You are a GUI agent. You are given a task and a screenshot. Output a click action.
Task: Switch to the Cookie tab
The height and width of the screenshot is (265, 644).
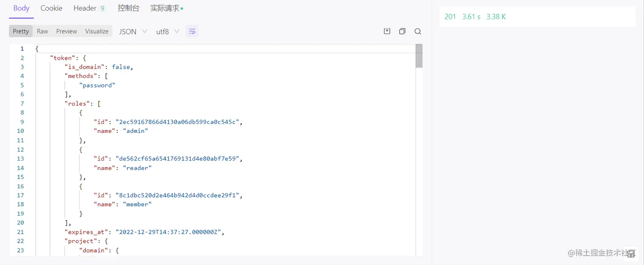click(51, 8)
